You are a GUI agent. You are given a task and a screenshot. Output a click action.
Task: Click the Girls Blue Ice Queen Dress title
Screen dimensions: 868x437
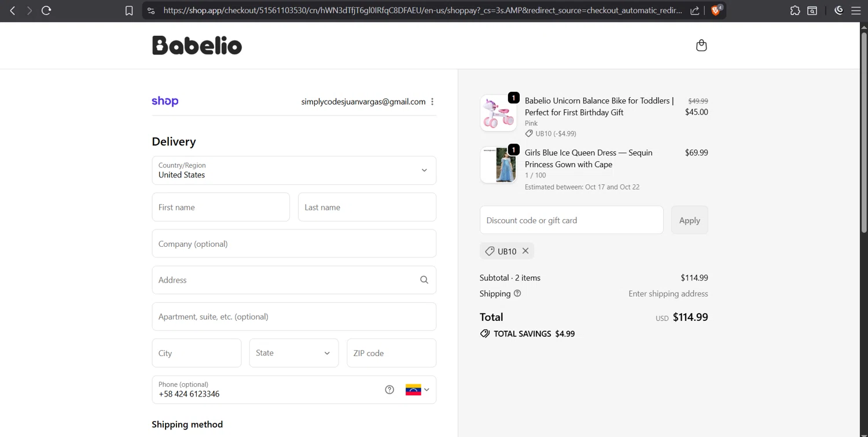point(589,158)
